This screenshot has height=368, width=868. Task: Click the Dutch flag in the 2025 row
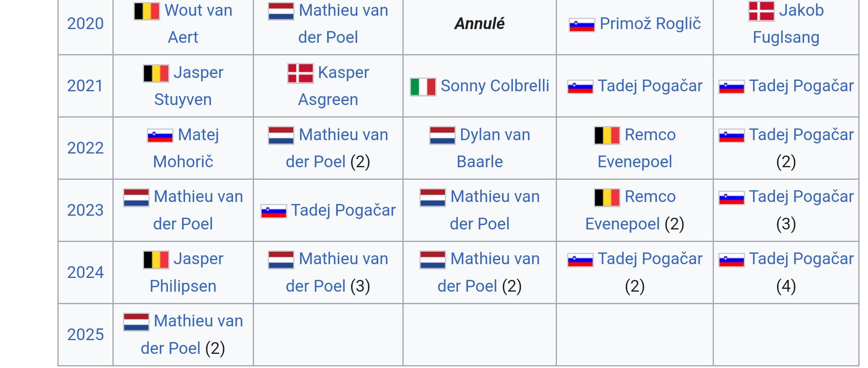pyautogui.click(x=136, y=322)
